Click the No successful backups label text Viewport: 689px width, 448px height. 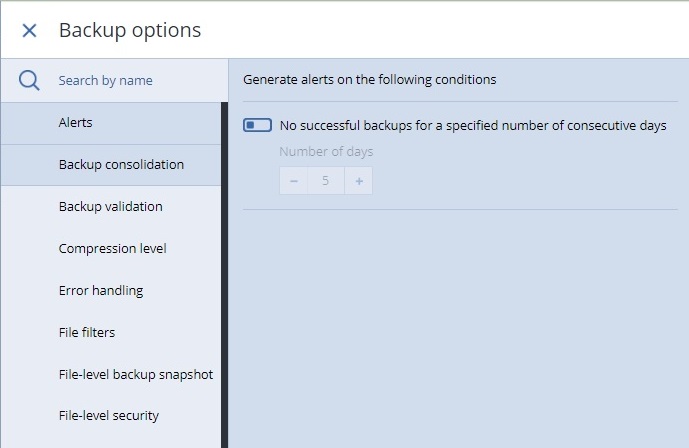tap(473, 126)
